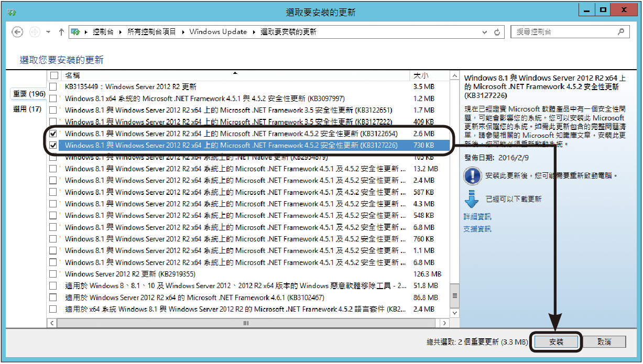Toggle the select-all checkbox in header

point(53,75)
